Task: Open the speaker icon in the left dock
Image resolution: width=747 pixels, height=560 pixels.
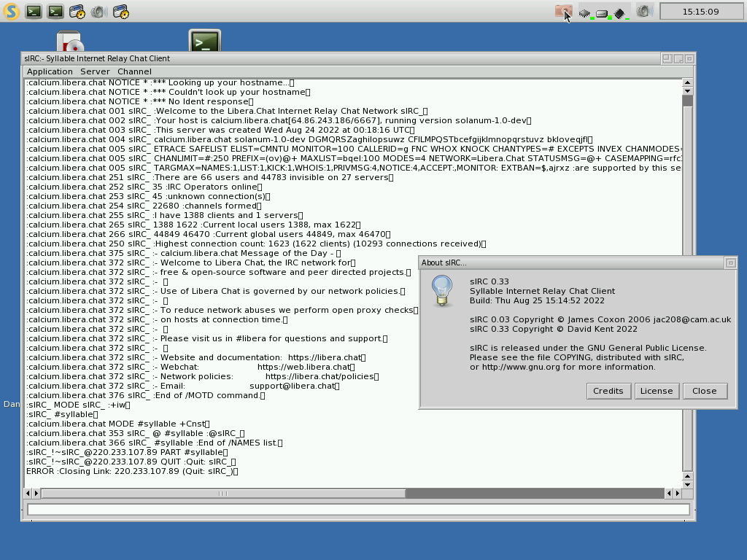Action: [x=99, y=12]
